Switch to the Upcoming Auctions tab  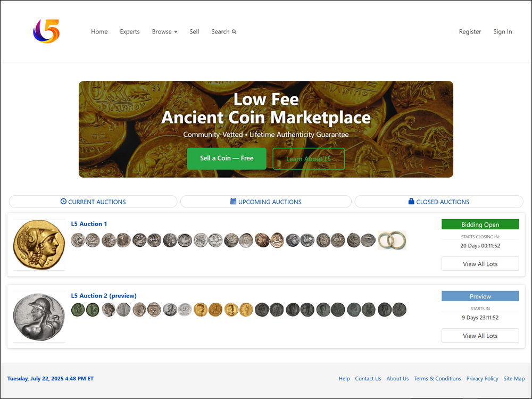tap(266, 202)
